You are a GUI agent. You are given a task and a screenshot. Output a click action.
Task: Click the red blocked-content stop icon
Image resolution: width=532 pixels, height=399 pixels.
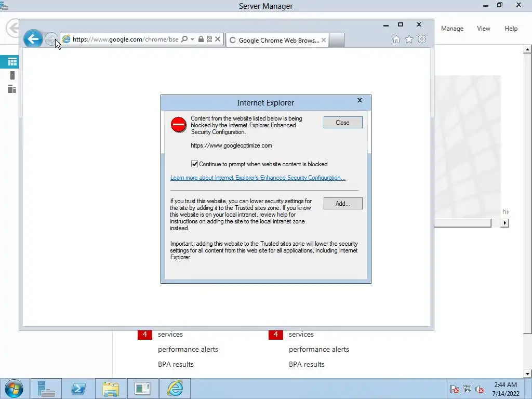coord(179,125)
